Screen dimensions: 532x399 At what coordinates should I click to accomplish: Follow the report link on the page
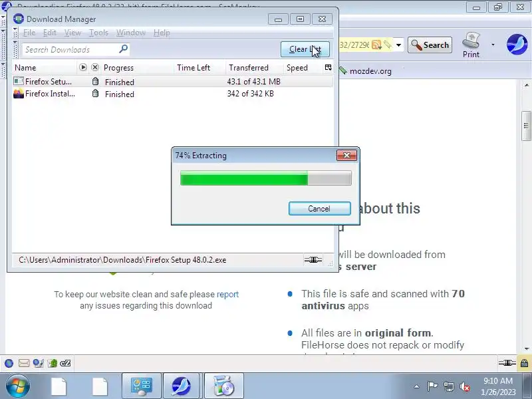point(227,294)
